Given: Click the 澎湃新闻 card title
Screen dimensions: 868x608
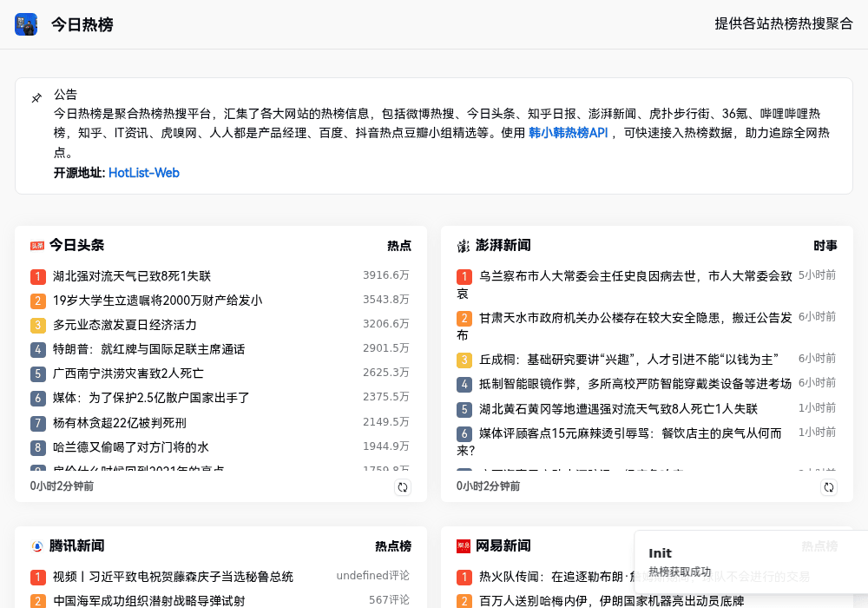Looking at the screenshot, I should tap(503, 245).
